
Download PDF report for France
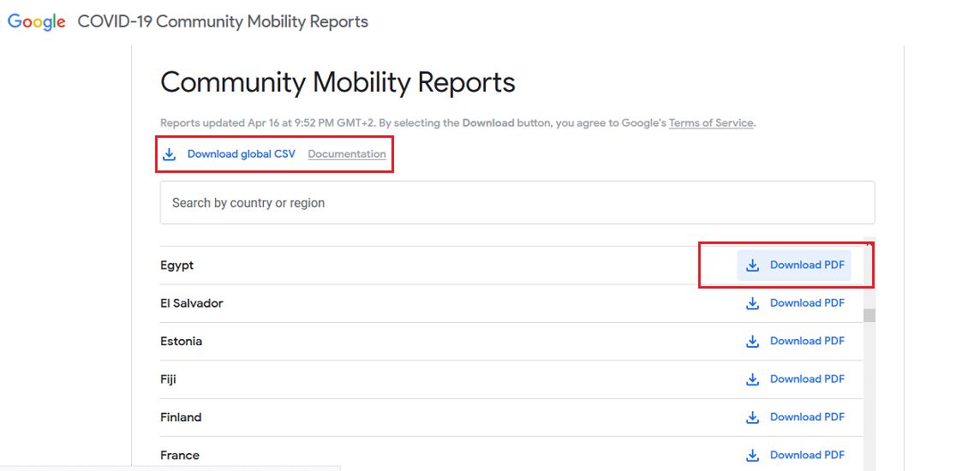point(795,456)
